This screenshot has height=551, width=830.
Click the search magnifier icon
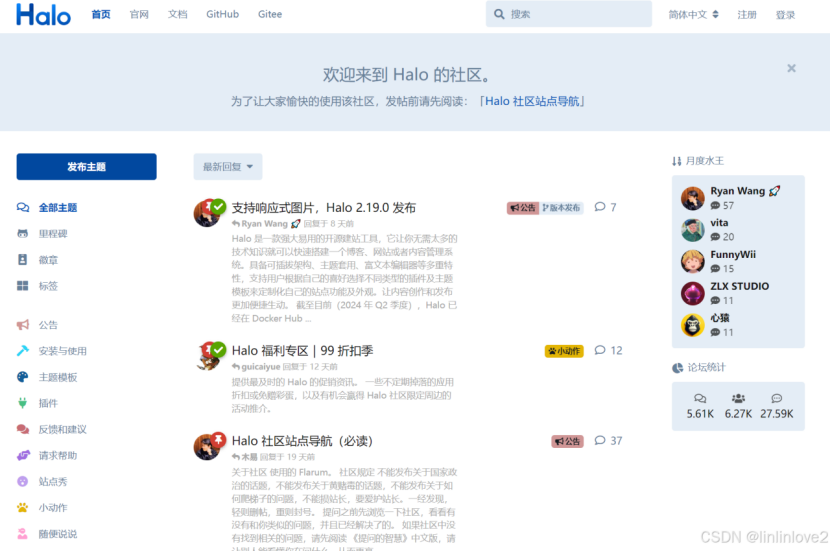(499, 14)
